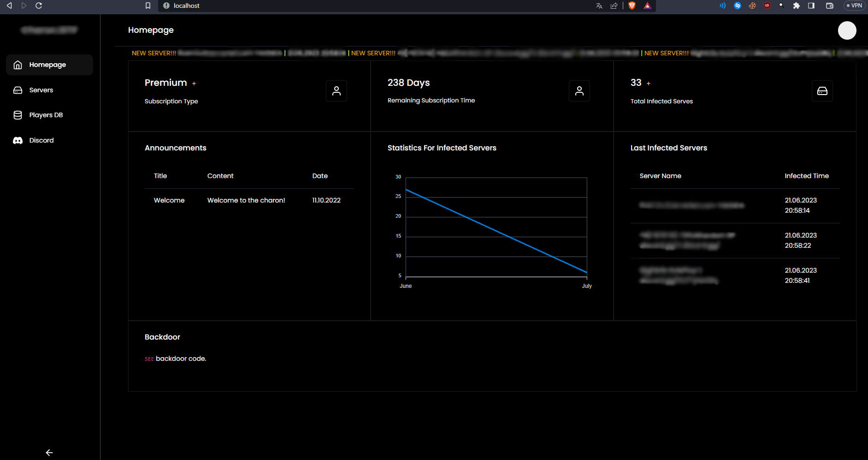Open the translate page icon
The height and width of the screenshot is (460, 868).
pyautogui.click(x=599, y=6)
